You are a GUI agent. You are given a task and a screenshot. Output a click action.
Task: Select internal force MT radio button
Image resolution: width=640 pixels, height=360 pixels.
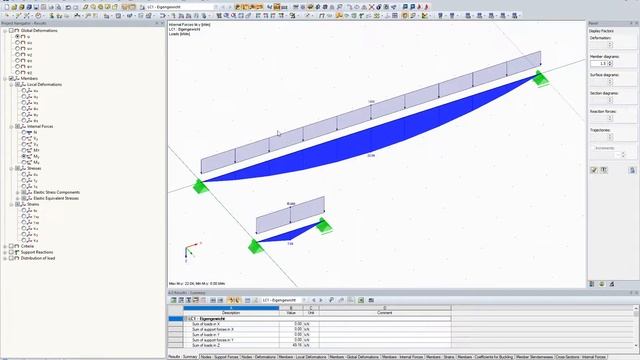[x=24, y=150]
